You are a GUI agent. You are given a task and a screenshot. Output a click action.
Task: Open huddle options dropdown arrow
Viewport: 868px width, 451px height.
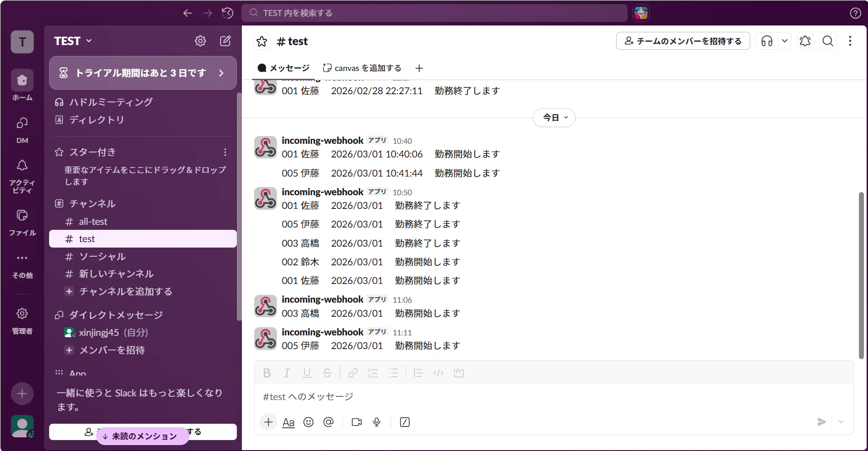pyautogui.click(x=784, y=41)
